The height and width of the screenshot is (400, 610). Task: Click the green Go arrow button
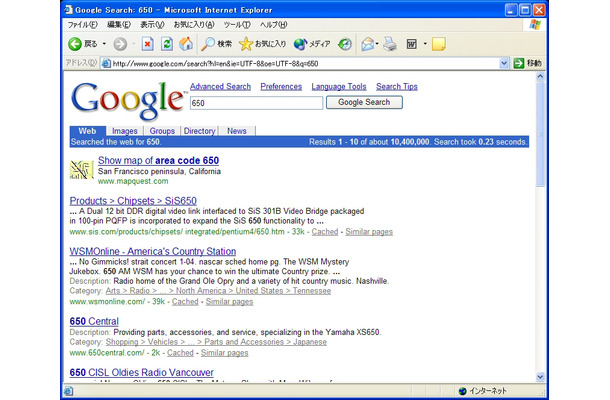(519, 63)
